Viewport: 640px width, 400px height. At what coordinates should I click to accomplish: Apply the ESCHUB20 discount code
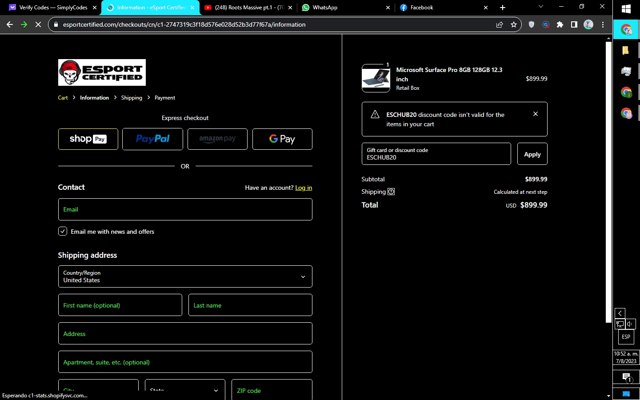coord(532,154)
